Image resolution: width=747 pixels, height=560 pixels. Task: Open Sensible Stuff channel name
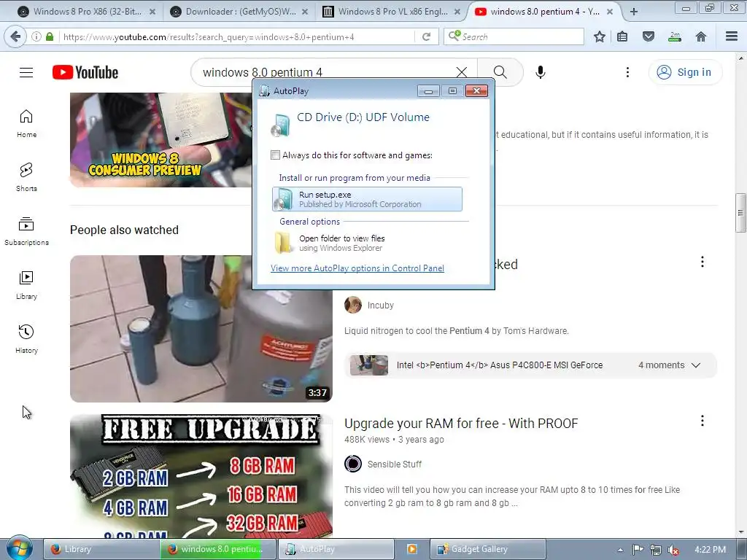[395, 464]
